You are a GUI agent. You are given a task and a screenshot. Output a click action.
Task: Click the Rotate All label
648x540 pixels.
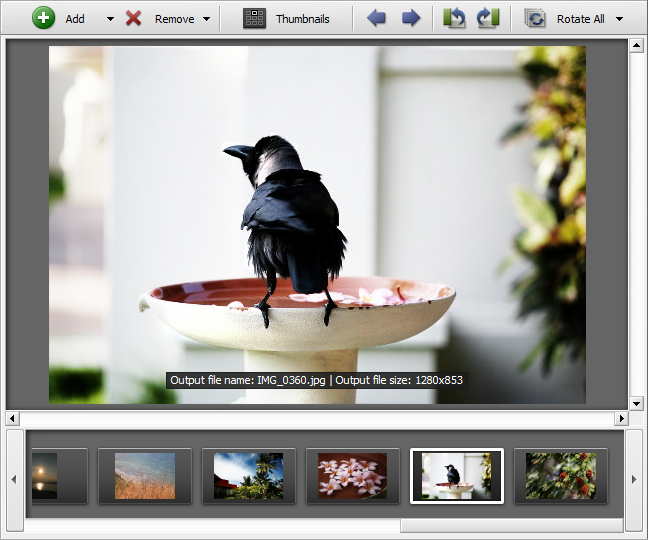[x=580, y=19]
